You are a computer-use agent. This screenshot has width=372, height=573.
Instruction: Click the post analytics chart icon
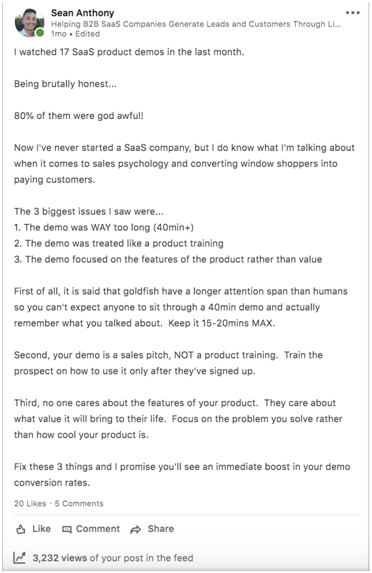20,558
